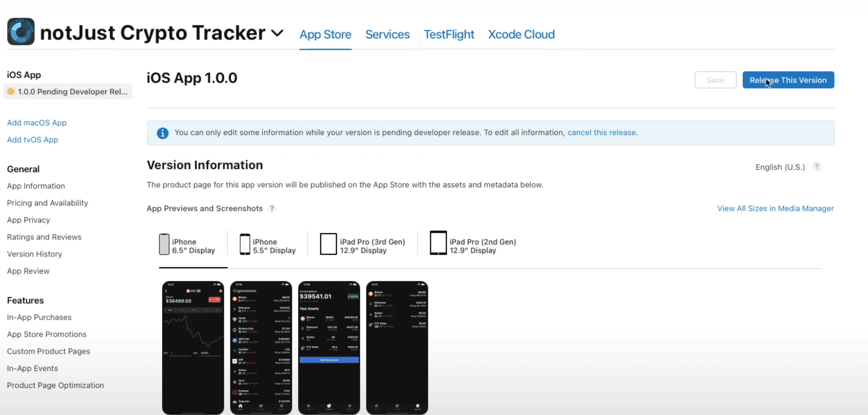The image size is (868, 415).
Task: Click the yellow pending status dot indicator
Action: click(x=11, y=92)
